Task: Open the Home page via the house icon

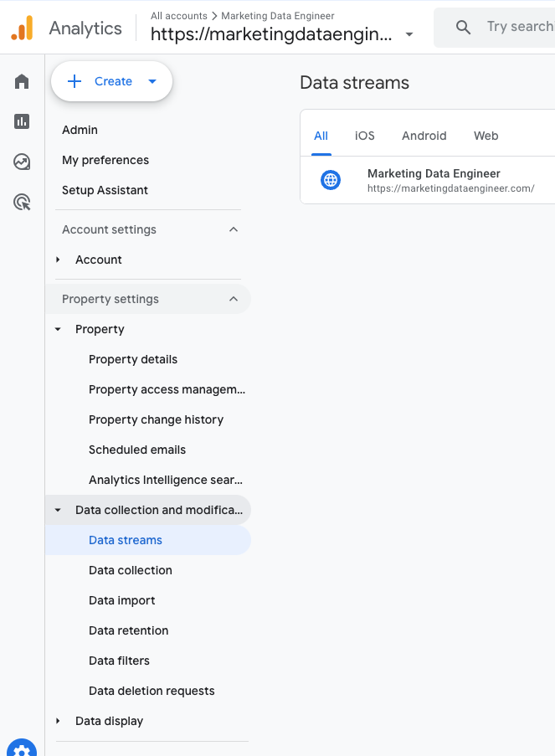Action: click(21, 81)
